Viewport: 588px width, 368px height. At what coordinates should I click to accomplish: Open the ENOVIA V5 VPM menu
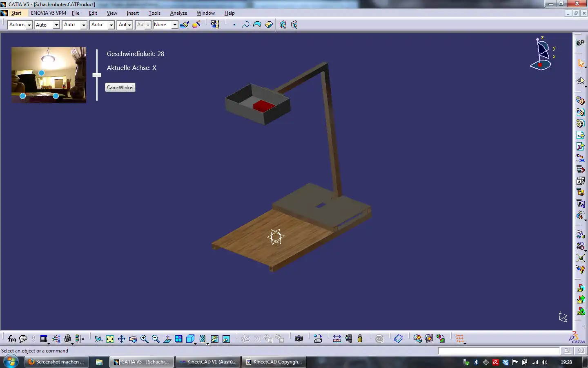[49, 13]
